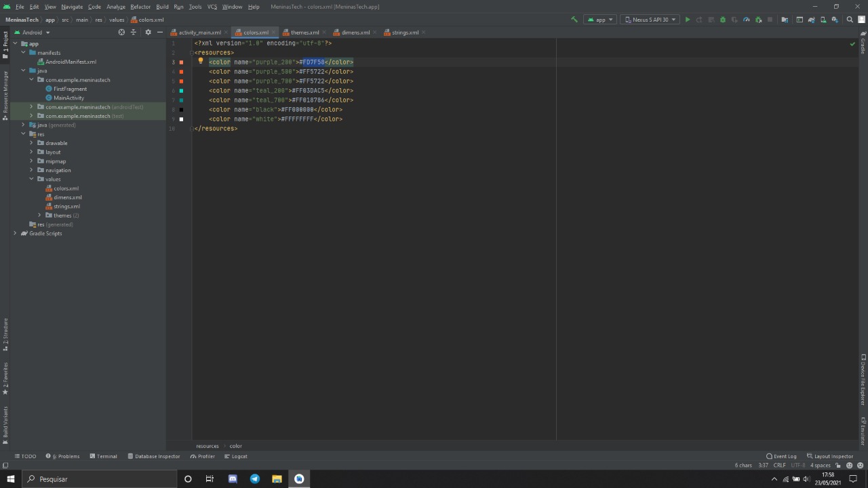Open the Discord taskbar icon
The image size is (868, 488).
pyautogui.click(x=233, y=479)
